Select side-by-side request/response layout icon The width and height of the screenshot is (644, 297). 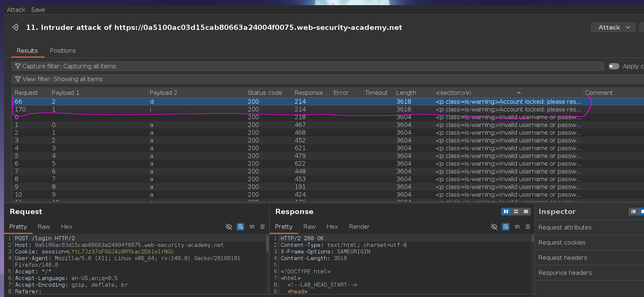tap(506, 211)
